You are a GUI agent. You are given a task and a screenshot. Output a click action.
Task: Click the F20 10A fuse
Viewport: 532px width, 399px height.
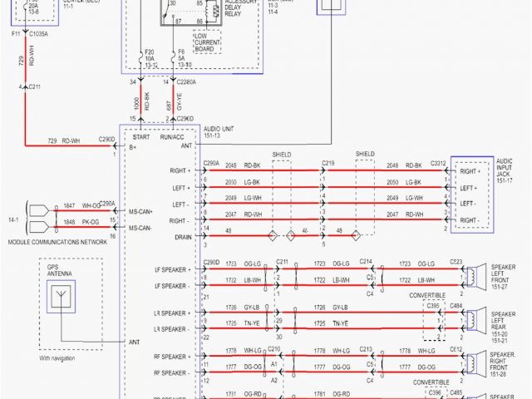tap(150, 54)
